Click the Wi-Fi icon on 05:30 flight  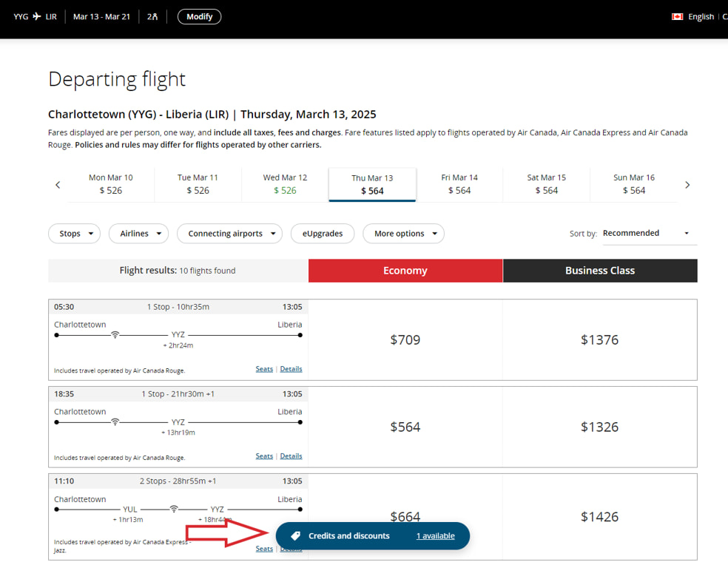pyautogui.click(x=115, y=335)
